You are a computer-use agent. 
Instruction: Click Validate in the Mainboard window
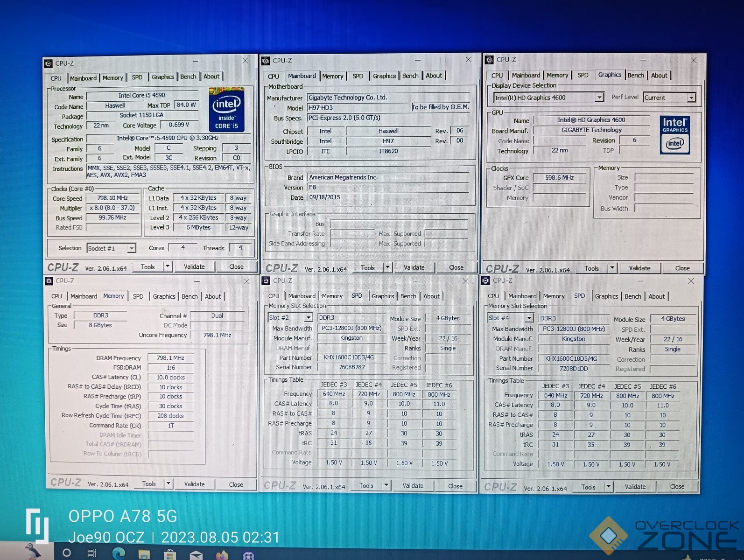(x=414, y=267)
